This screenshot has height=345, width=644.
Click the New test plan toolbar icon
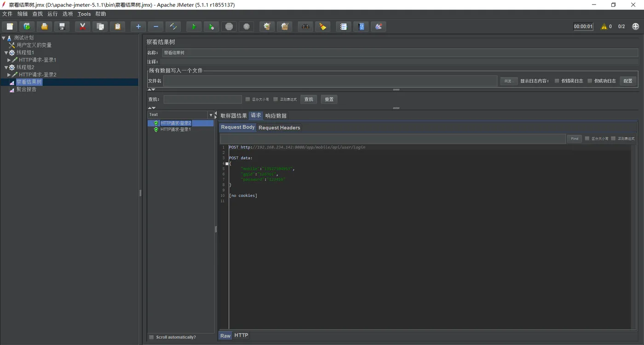pos(10,26)
